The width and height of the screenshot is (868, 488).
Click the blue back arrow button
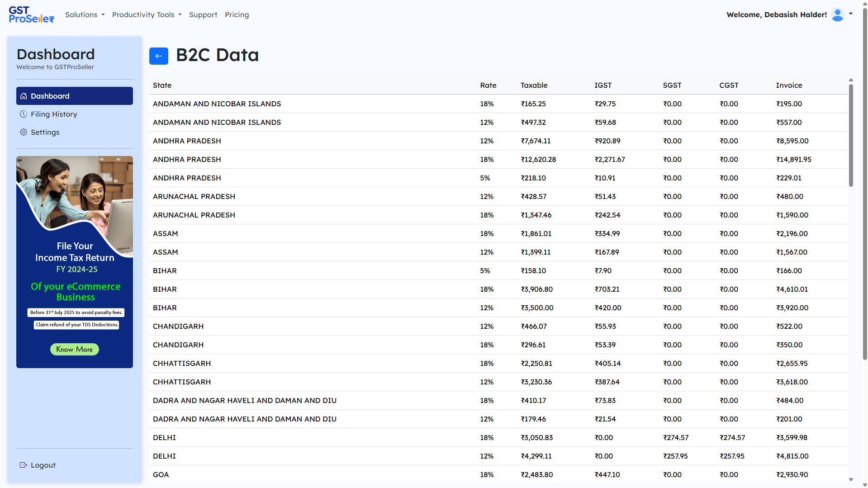(x=158, y=56)
